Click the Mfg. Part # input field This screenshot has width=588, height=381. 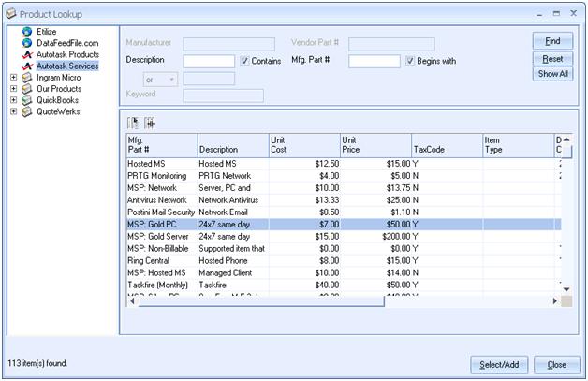(375, 61)
